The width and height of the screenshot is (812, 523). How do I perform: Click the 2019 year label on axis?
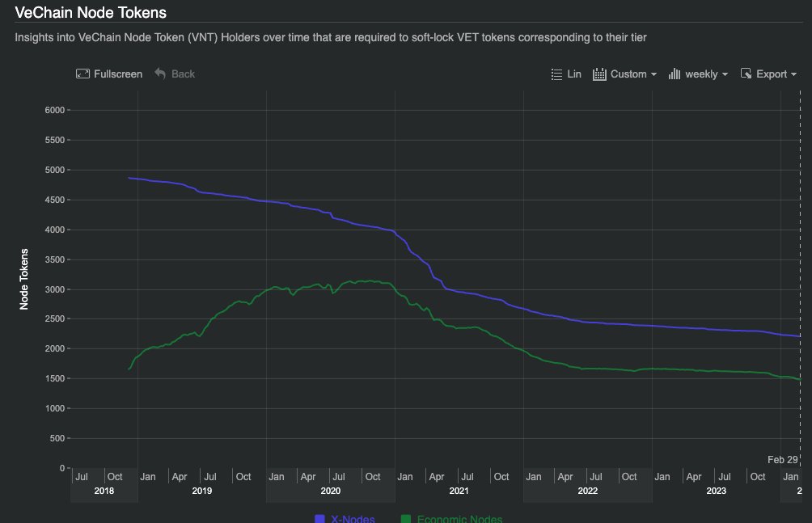pyautogui.click(x=202, y=491)
